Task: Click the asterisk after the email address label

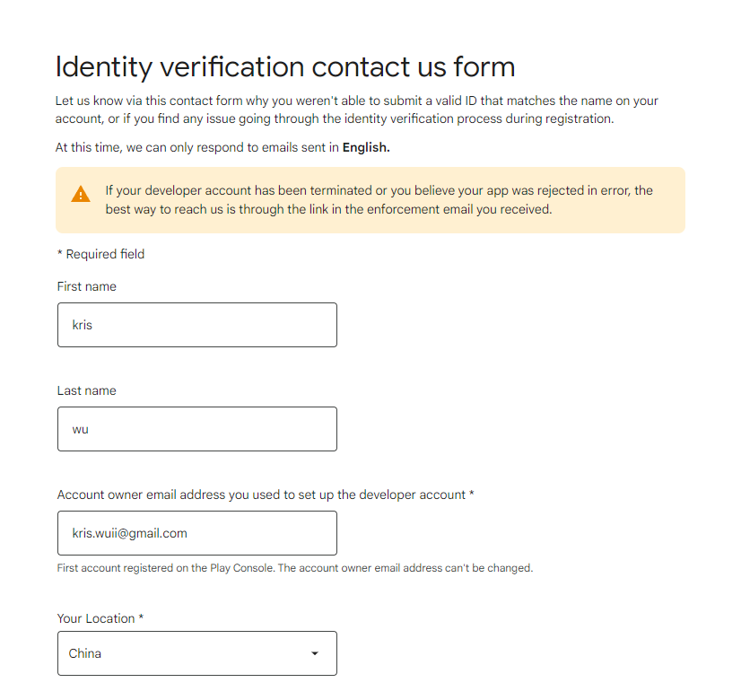Action: [471, 494]
